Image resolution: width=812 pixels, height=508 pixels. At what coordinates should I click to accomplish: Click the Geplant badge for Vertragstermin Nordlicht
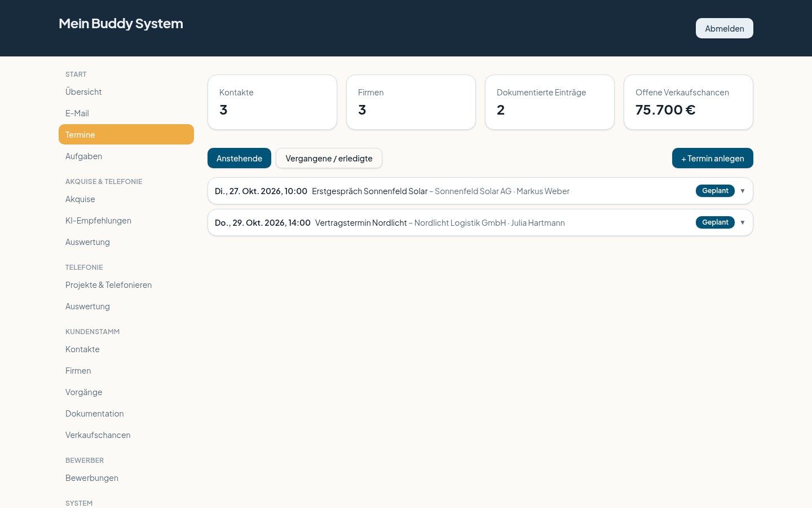(x=715, y=222)
